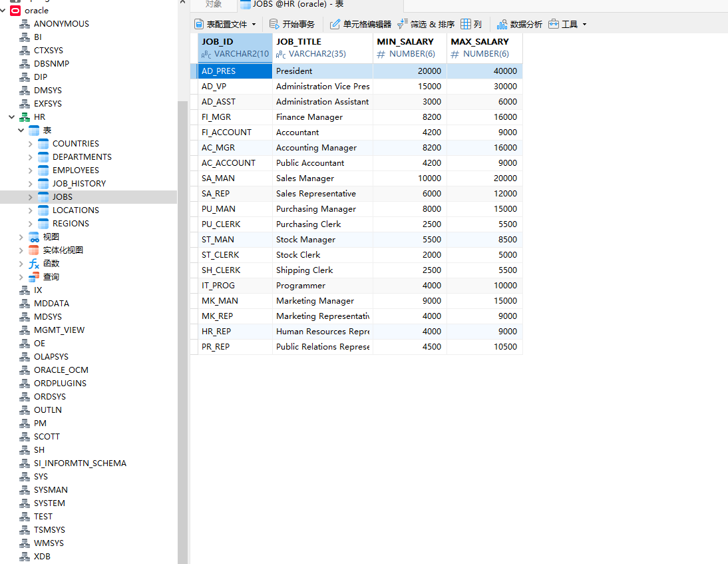Click the 查询 query icon
Viewport: 728px width, 564px height.
(34, 277)
